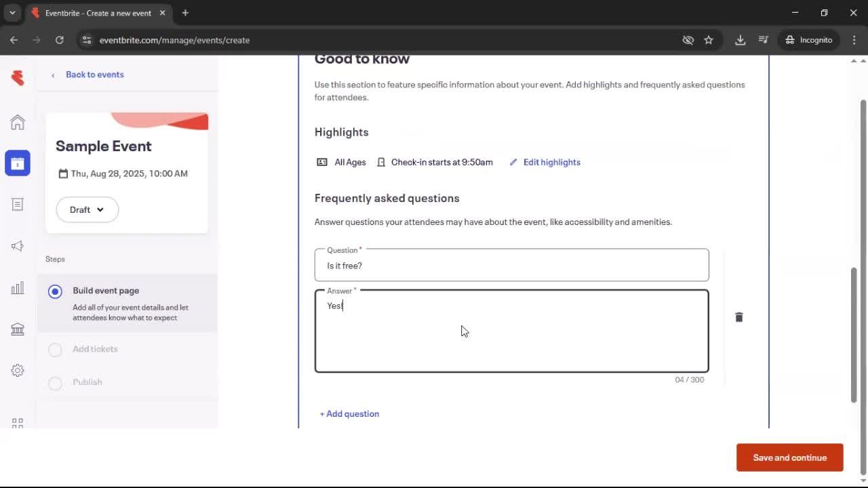Delete the FAQ question with trash icon

click(739, 317)
